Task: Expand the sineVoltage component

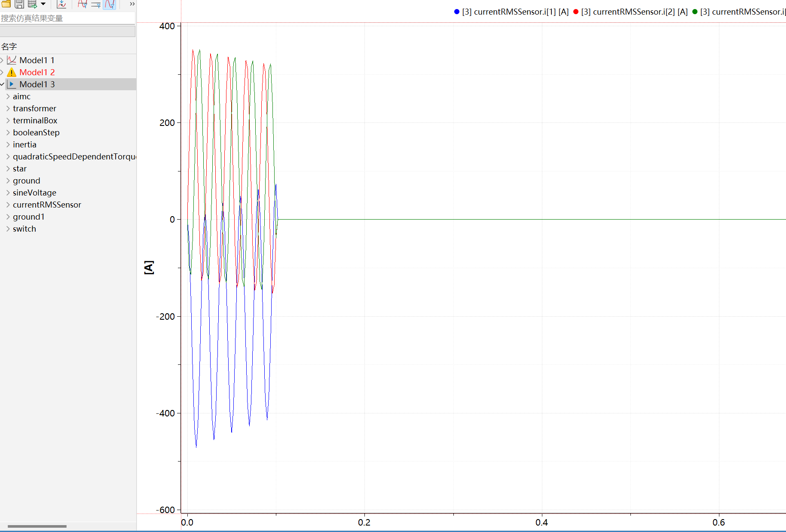Action: (x=8, y=193)
